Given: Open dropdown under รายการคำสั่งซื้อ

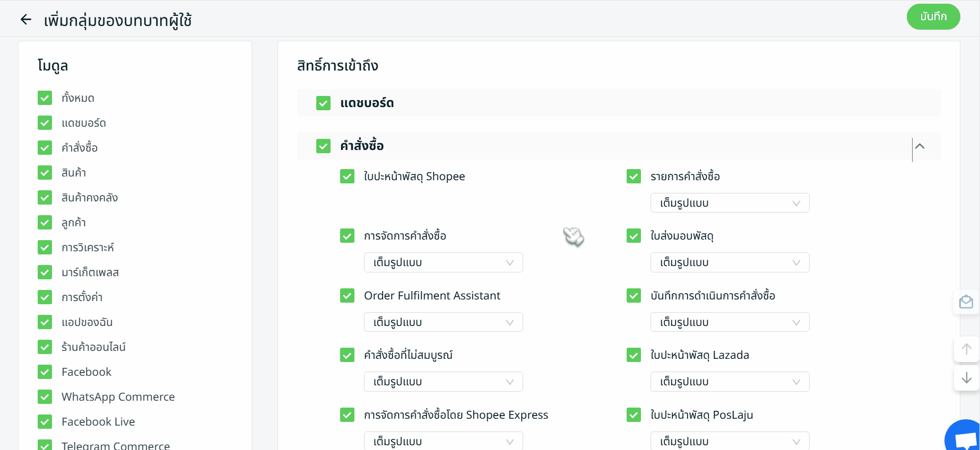Looking at the screenshot, I should click(x=730, y=203).
